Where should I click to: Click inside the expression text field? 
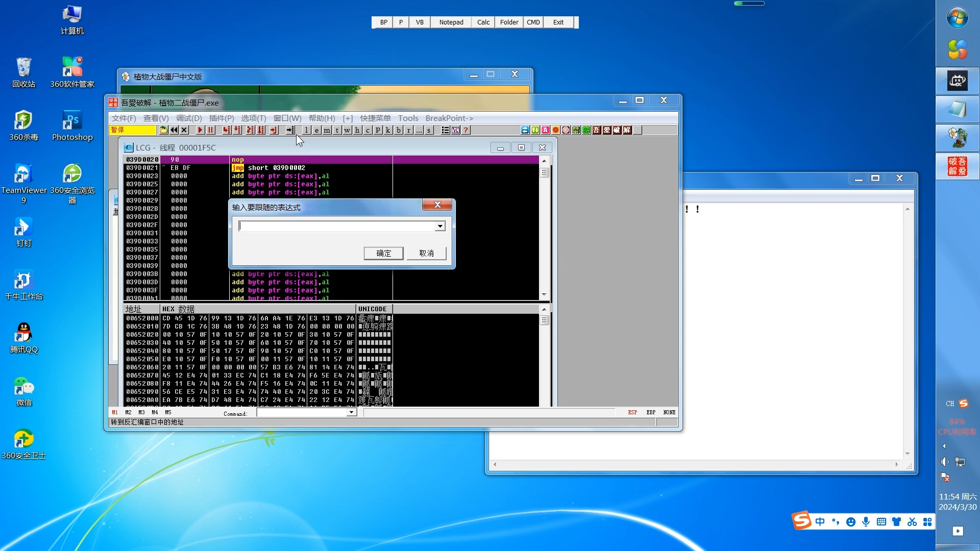coord(337,226)
